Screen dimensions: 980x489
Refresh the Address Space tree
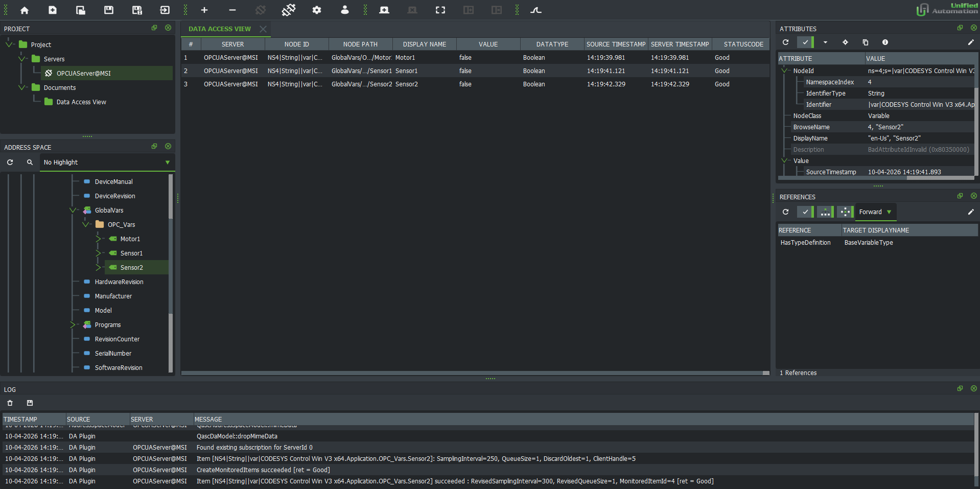click(x=10, y=162)
